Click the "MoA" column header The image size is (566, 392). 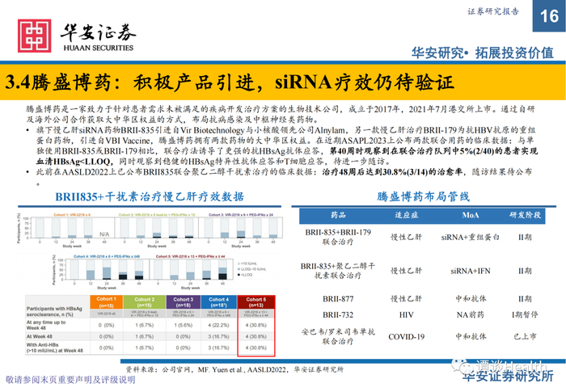pos(471,216)
